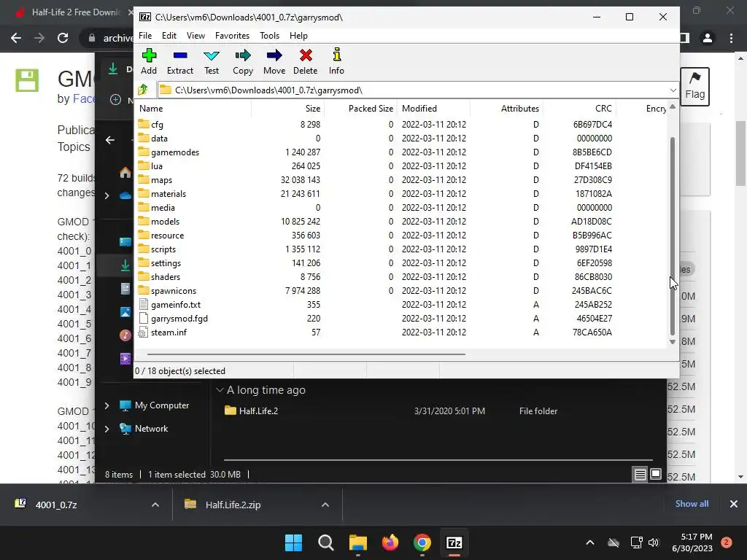Sort the file list by Name column
The image size is (747, 560).
193,109
